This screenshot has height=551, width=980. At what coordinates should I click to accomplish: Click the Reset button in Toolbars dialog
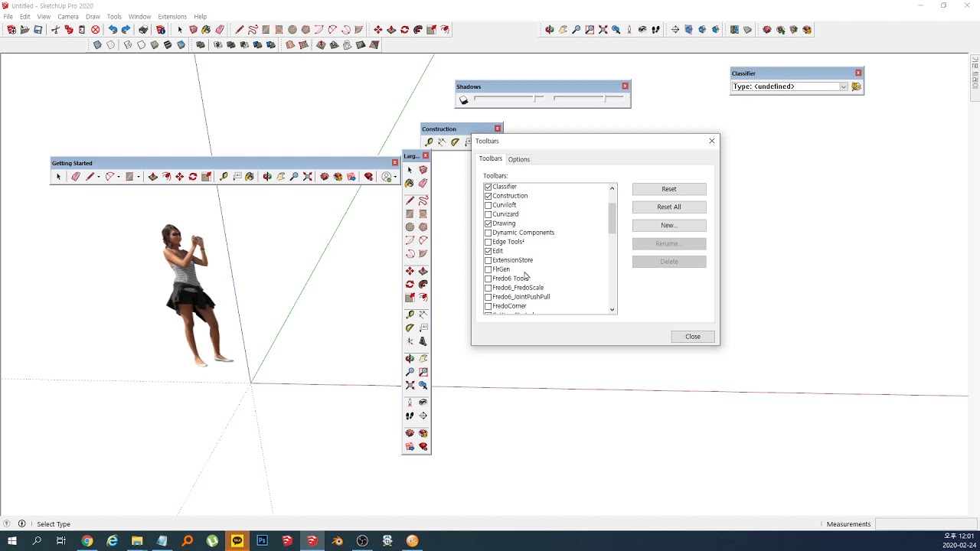pos(669,189)
